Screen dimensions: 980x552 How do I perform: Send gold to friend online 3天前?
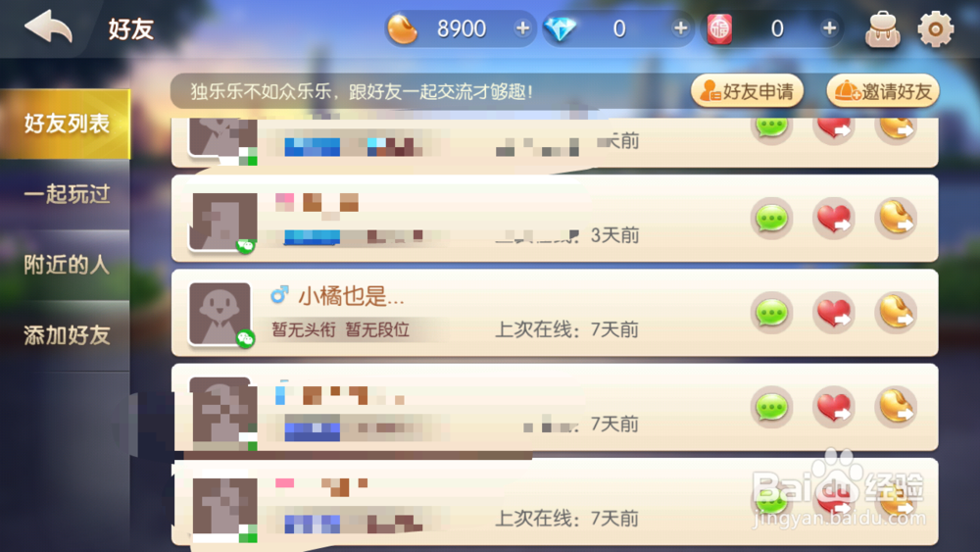[897, 219]
